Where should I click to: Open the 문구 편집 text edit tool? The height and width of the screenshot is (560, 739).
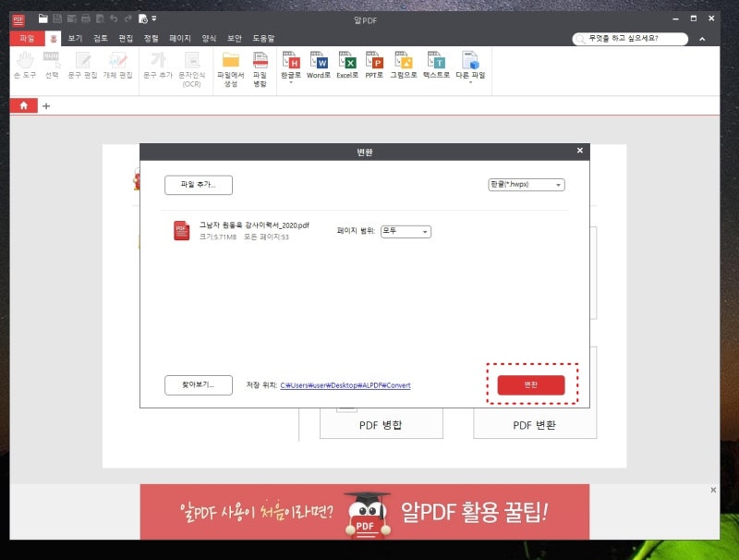click(x=82, y=65)
